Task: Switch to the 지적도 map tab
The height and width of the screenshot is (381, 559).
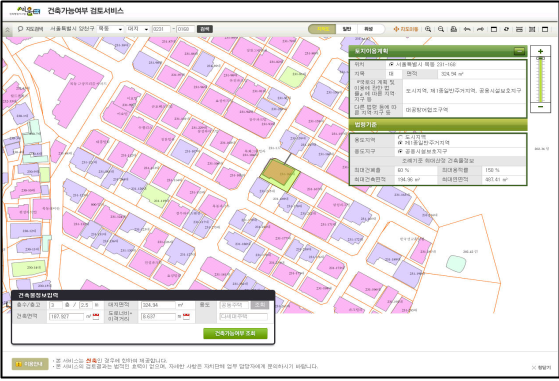Action: pyautogui.click(x=322, y=29)
